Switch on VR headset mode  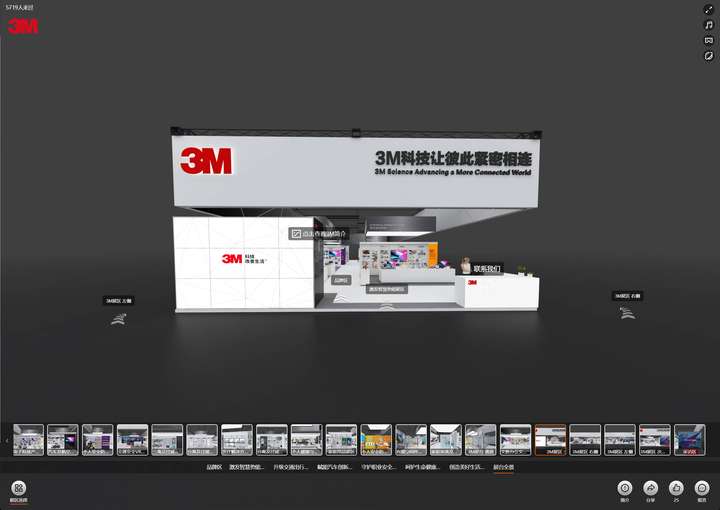pyautogui.click(x=709, y=40)
